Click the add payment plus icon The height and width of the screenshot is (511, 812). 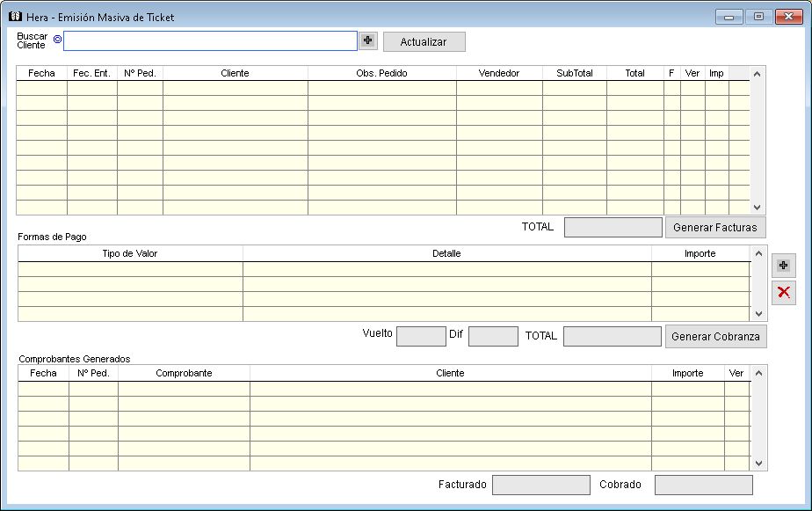coord(783,265)
